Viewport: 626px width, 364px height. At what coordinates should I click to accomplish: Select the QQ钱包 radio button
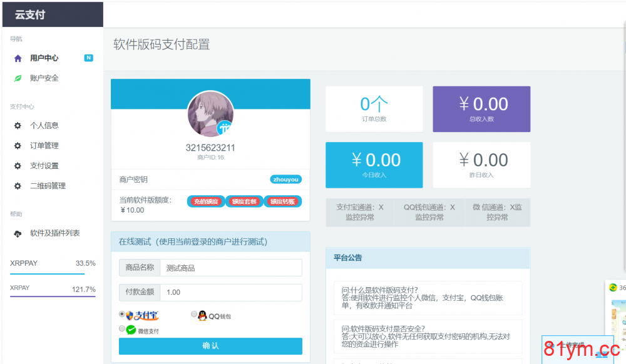194,315
